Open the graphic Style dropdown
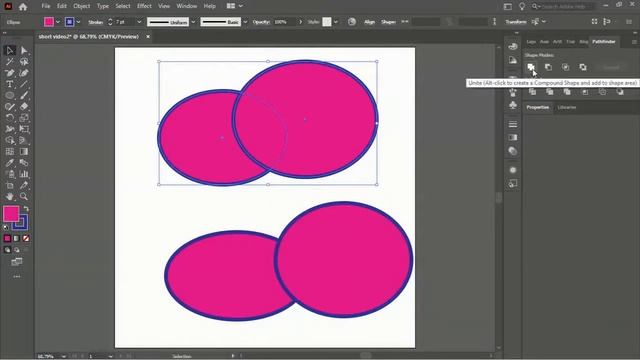This screenshot has height=360, width=640. pyautogui.click(x=336, y=22)
